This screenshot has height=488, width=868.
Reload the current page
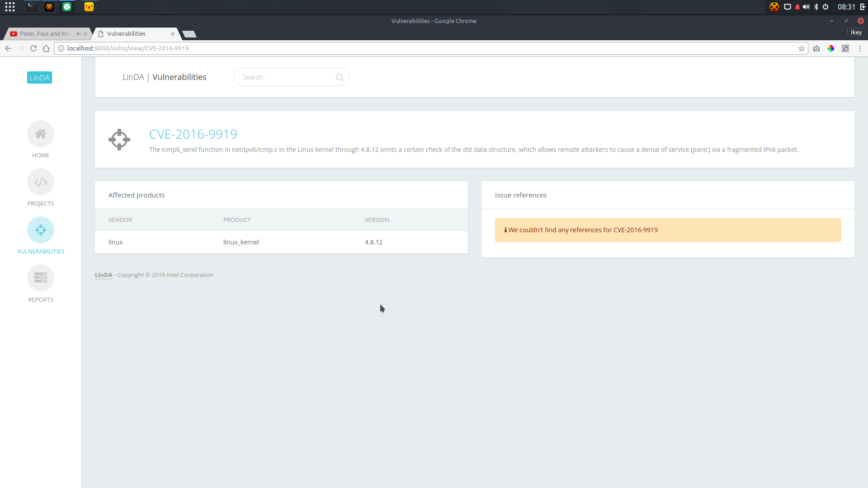coord(33,48)
